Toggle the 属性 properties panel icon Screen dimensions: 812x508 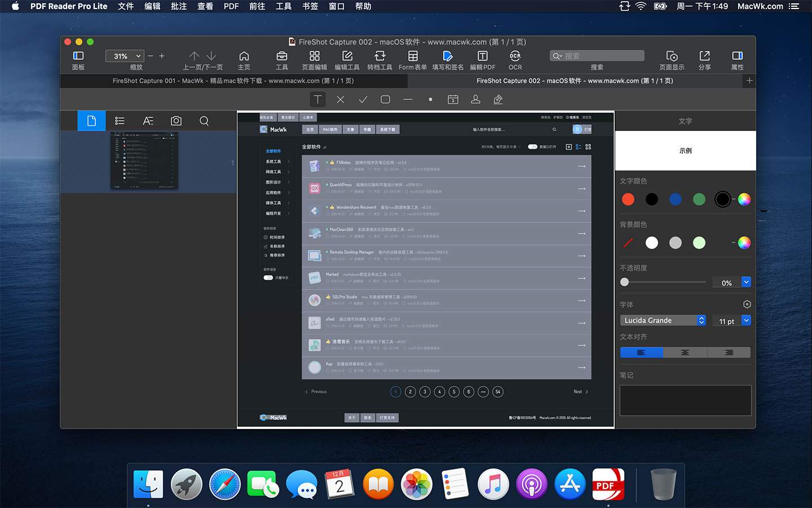(x=738, y=56)
